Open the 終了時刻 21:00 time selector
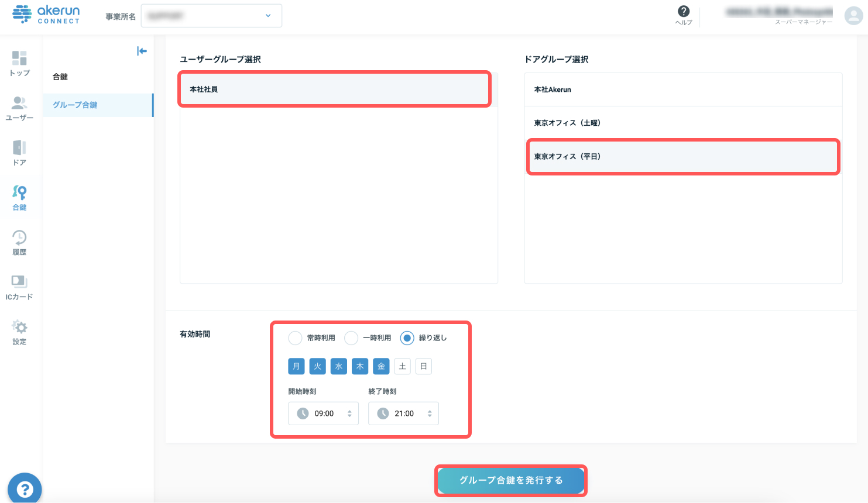Screen dimensions: 868x503 tap(403, 414)
